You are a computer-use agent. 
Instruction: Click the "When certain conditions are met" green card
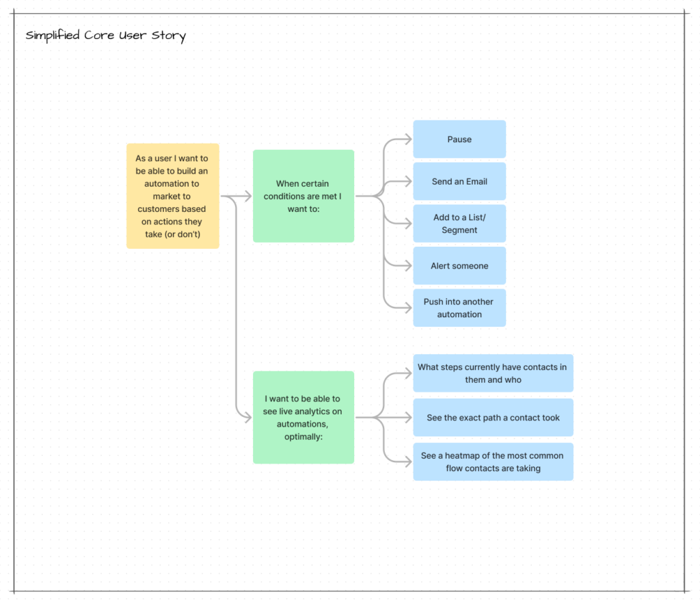304,196
